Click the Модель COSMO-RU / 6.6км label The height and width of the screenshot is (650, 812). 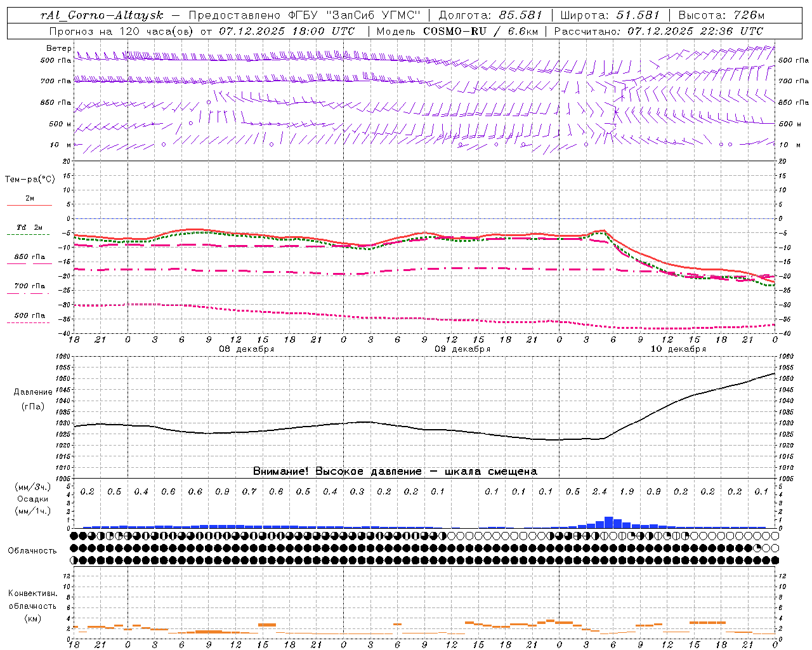[457, 31]
